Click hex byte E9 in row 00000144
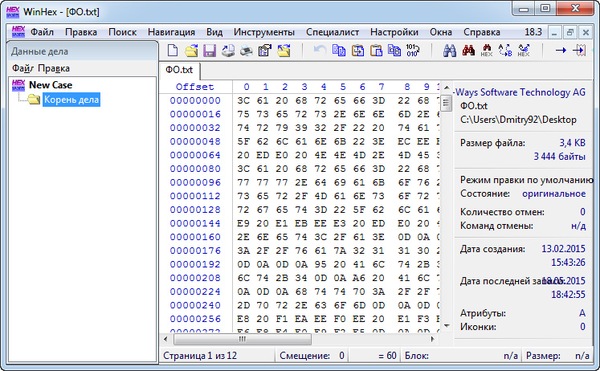This screenshot has width=600, height=371. [243, 223]
